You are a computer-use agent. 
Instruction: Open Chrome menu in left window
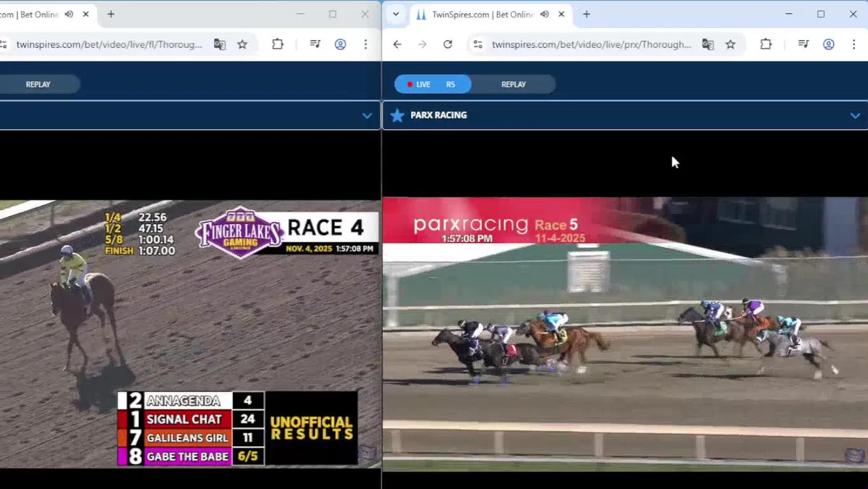pos(365,44)
